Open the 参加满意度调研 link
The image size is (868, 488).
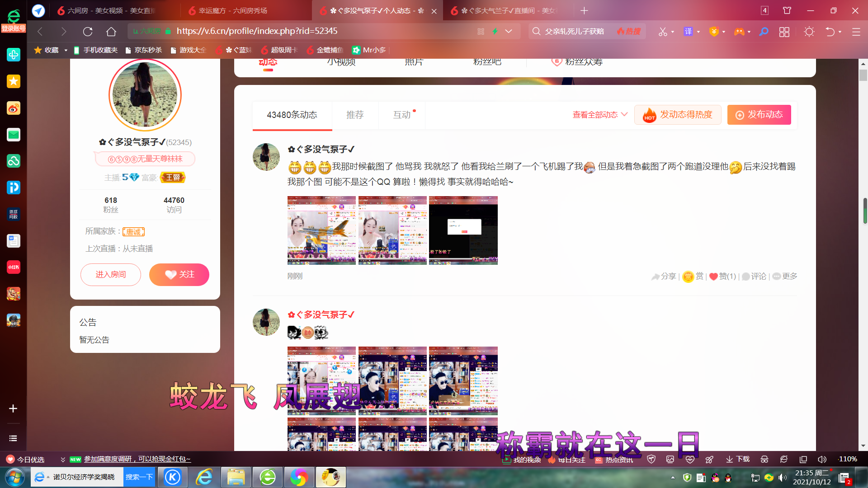tap(137, 459)
